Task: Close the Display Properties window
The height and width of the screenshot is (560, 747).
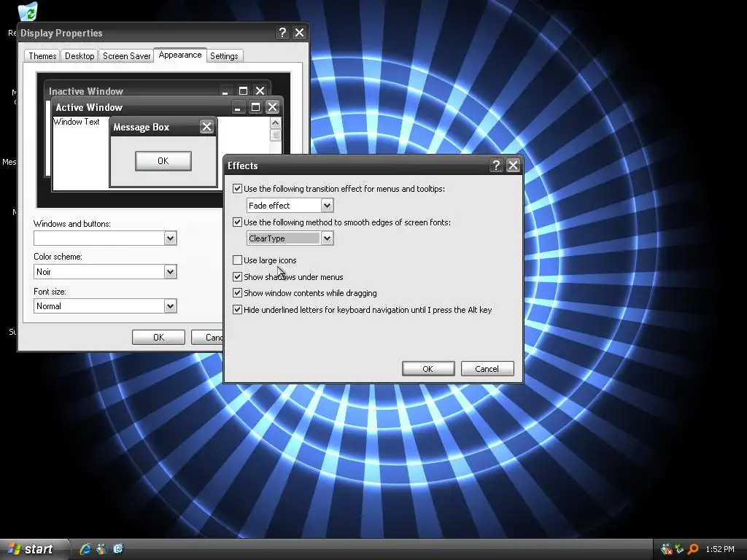Action: coord(299,32)
